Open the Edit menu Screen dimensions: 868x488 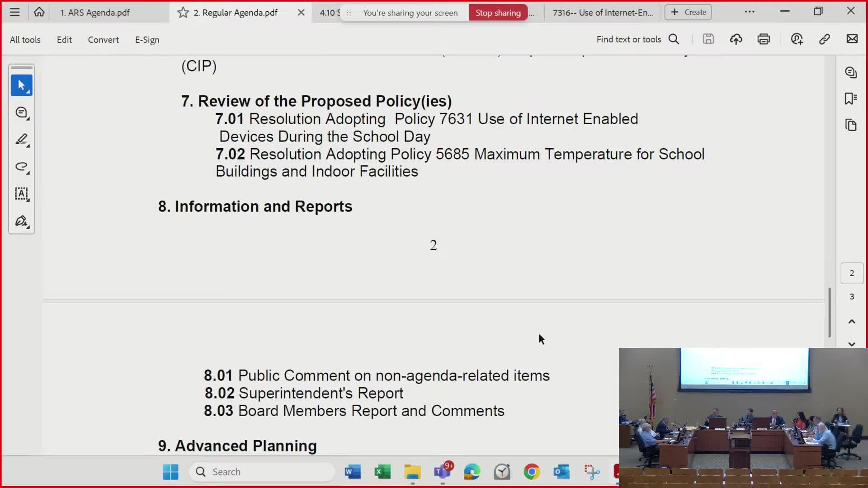pyautogui.click(x=64, y=40)
